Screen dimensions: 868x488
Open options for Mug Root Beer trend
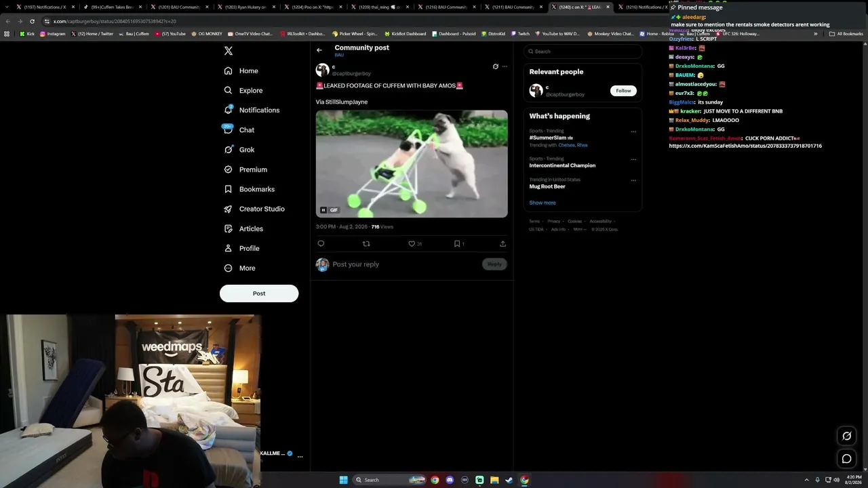point(633,180)
